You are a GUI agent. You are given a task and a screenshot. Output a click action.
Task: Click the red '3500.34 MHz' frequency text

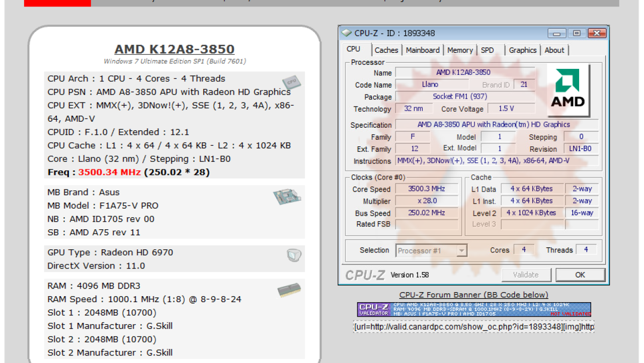(x=110, y=172)
